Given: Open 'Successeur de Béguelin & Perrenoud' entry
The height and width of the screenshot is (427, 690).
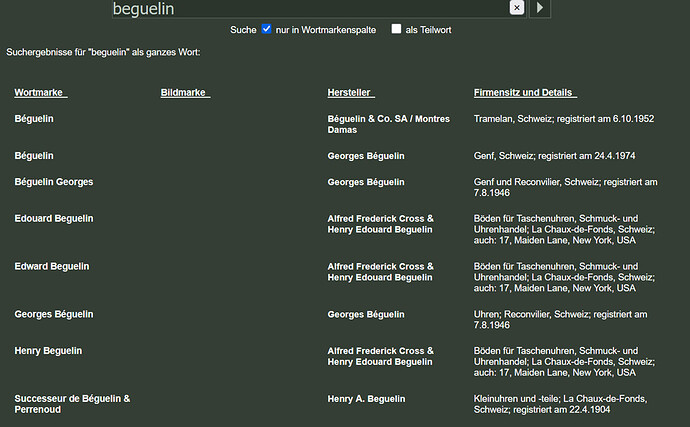Looking at the screenshot, I should pyautogui.click(x=72, y=404).
